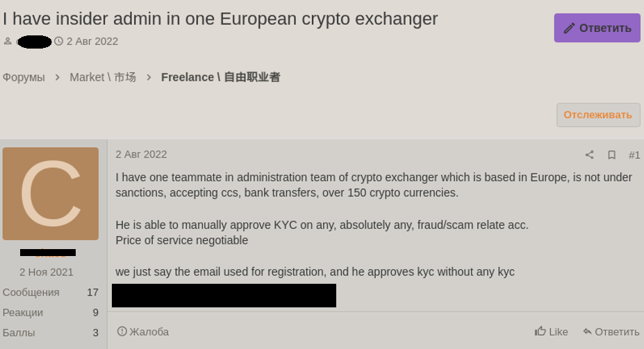Image resolution: width=644 pixels, height=349 pixels.
Task: Click the Like text link
Action: click(559, 332)
